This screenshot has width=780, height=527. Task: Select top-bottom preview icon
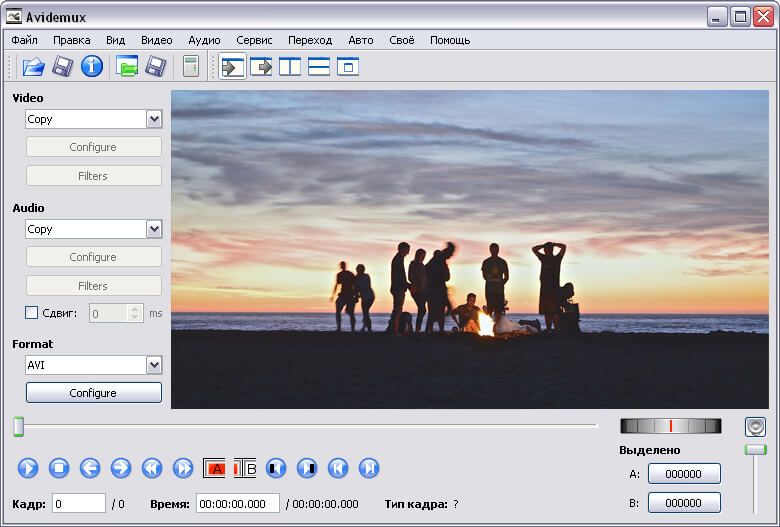click(x=319, y=66)
